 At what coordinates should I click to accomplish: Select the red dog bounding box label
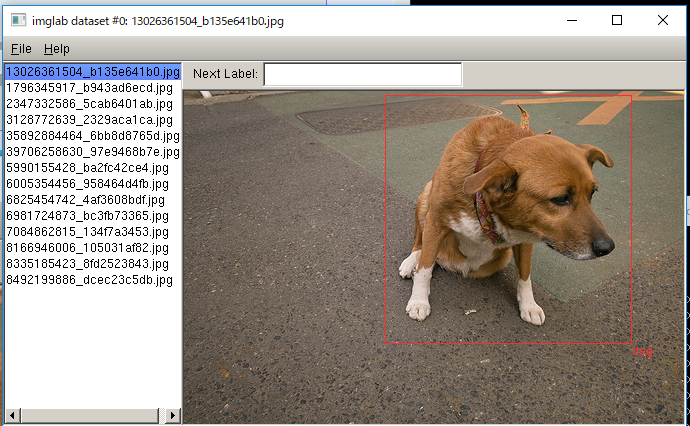(x=642, y=351)
